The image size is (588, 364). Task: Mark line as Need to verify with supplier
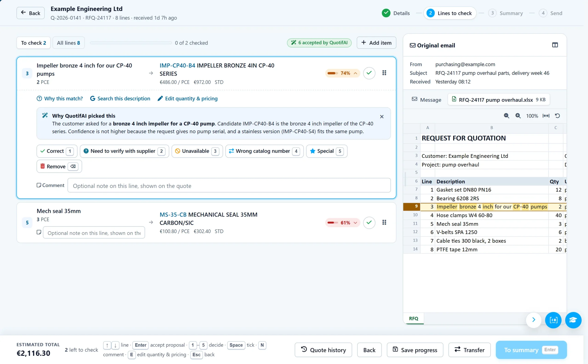click(x=124, y=151)
